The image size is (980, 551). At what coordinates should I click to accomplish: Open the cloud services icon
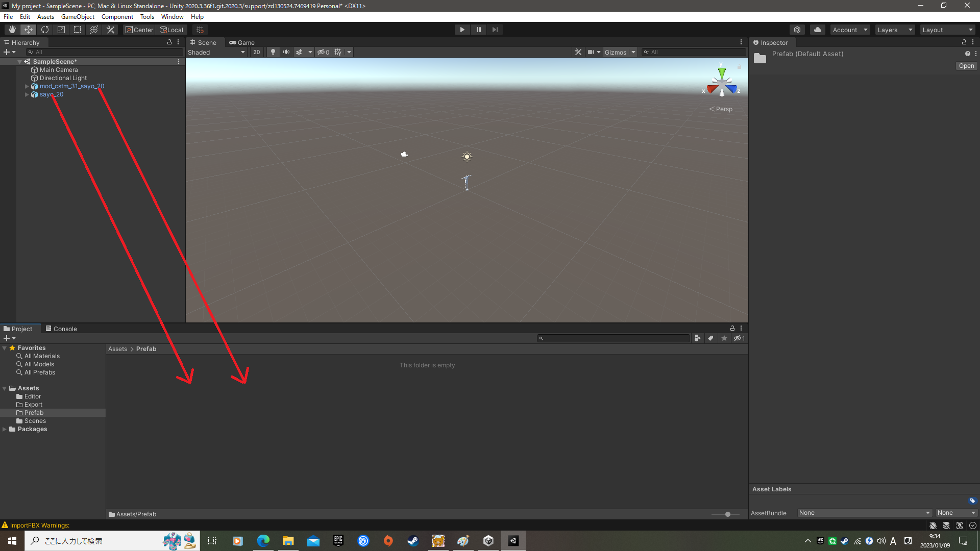coord(818,30)
